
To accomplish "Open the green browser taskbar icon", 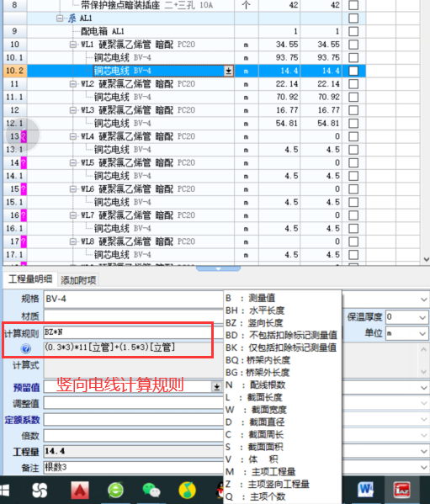I will coord(115,491).
